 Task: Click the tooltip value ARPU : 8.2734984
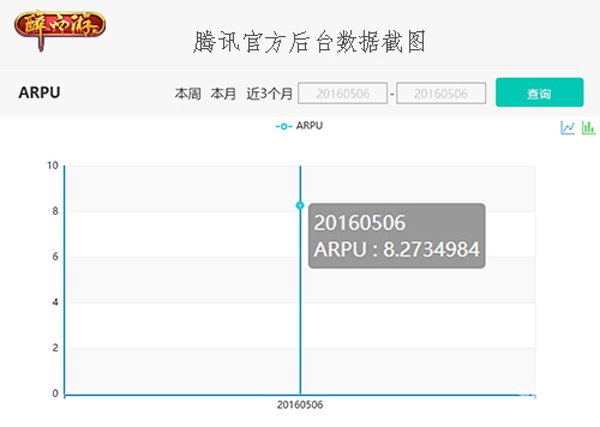tap(396, 249)
